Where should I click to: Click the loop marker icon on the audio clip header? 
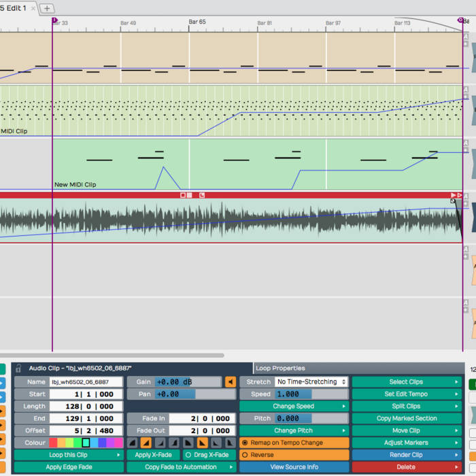[202, 195]
